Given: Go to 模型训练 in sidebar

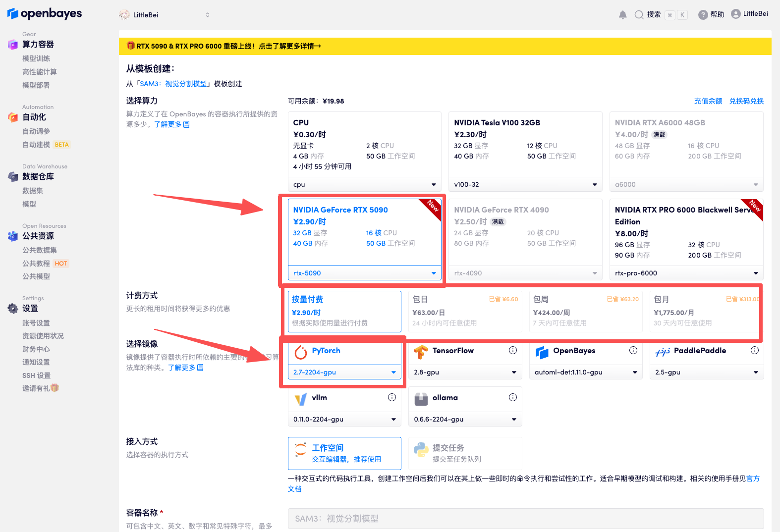Looking at the screenshot, I should click(x=36, y=58).
